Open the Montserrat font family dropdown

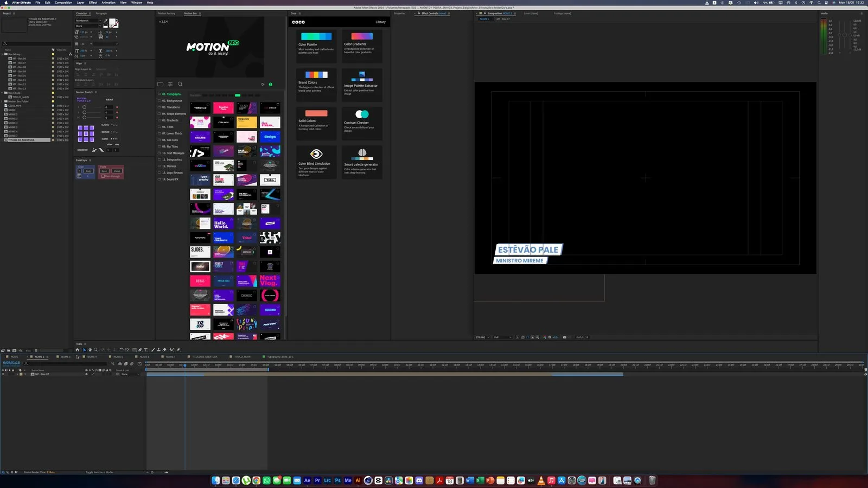89,21
